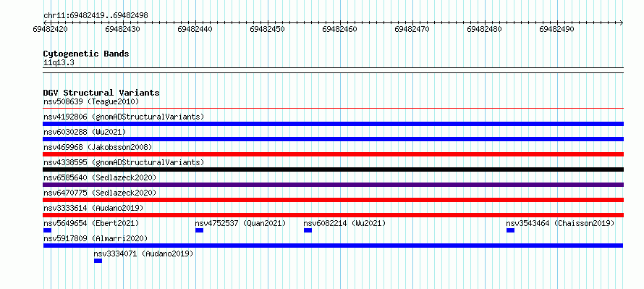Open nsv4752537 (Quan2021) label

point(240,223)
